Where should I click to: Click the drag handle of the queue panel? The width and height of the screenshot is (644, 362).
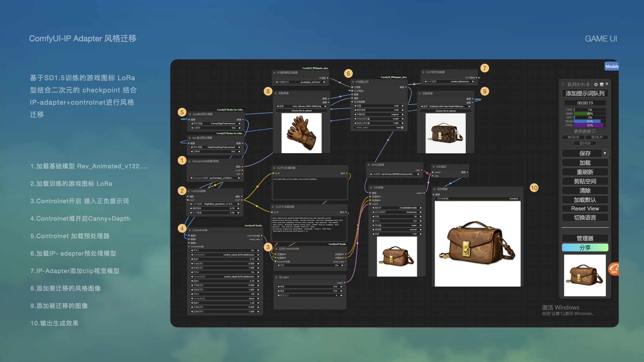(563, 84)
